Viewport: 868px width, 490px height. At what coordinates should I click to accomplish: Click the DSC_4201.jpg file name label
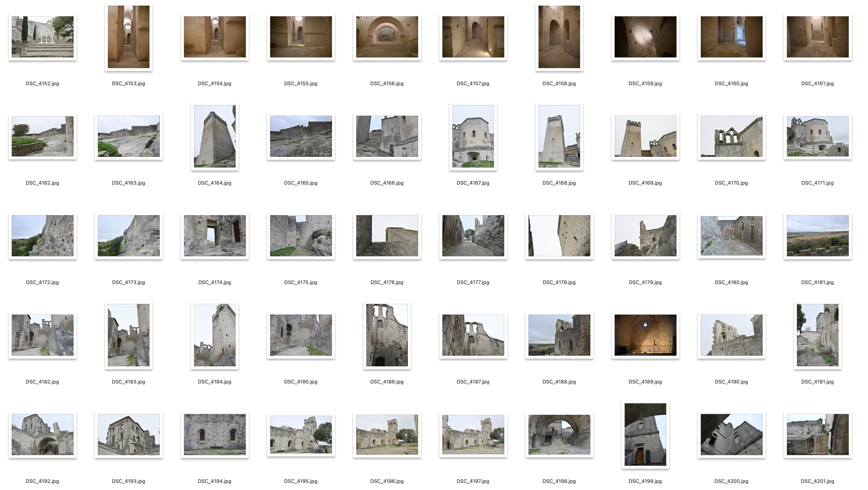tap(817, 481)
